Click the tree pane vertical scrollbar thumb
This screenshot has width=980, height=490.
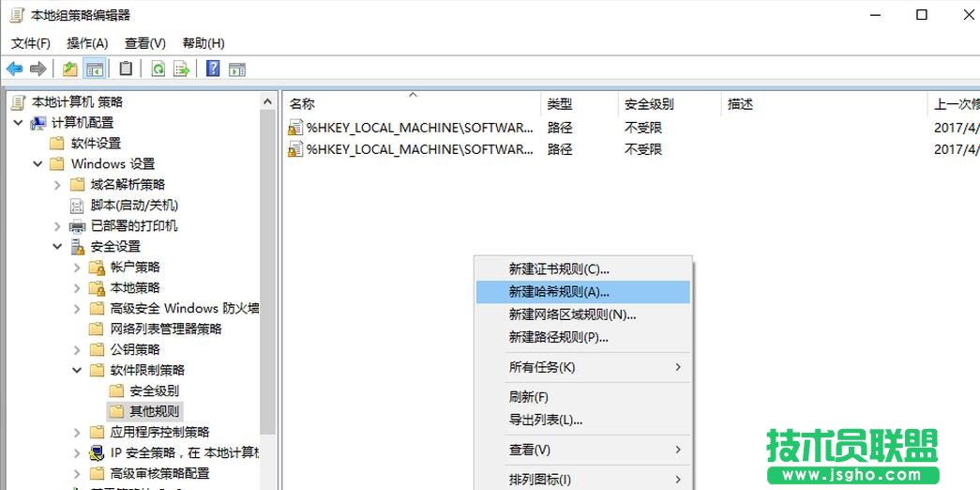coord(267,272)
